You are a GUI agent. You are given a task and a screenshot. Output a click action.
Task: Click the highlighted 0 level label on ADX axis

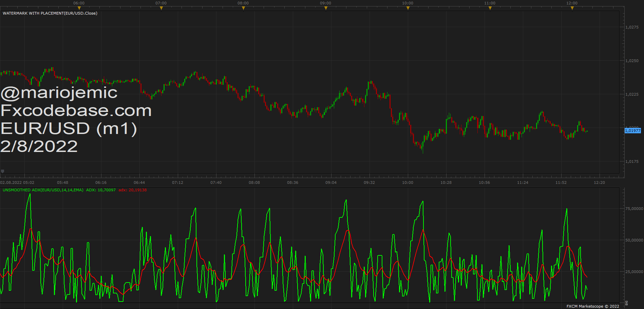[x=627, y=303]
